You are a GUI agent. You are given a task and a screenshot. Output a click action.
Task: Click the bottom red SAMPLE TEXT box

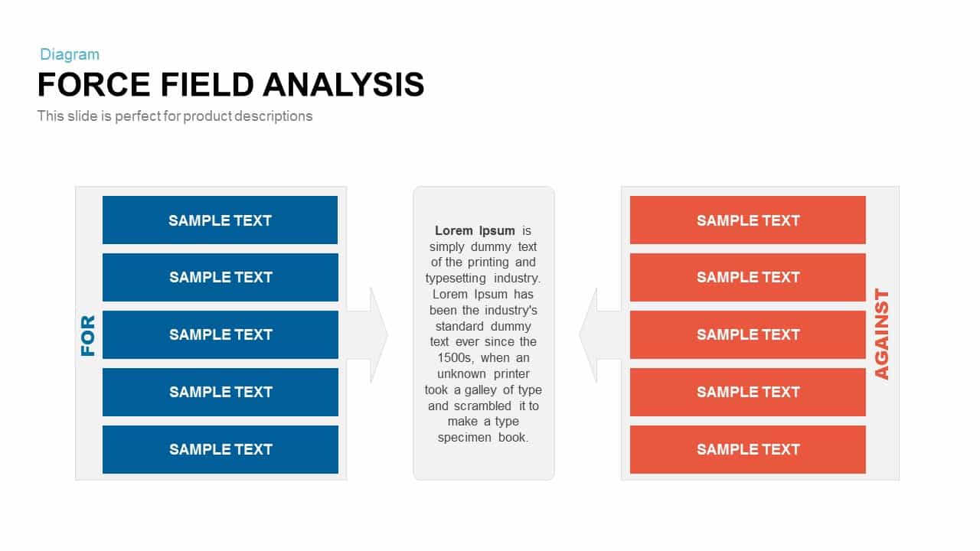tap(747, 449)
